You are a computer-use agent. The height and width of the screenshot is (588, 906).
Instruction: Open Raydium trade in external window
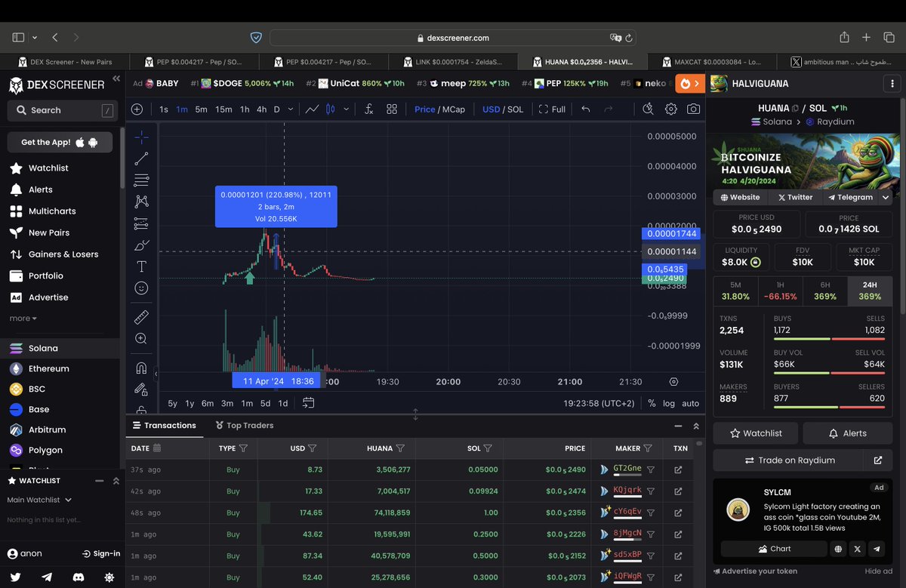pyautogui.click(x=878, y=460)
